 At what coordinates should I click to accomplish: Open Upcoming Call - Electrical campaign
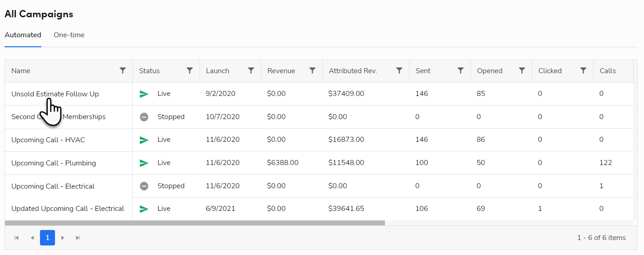coord(53,186)
